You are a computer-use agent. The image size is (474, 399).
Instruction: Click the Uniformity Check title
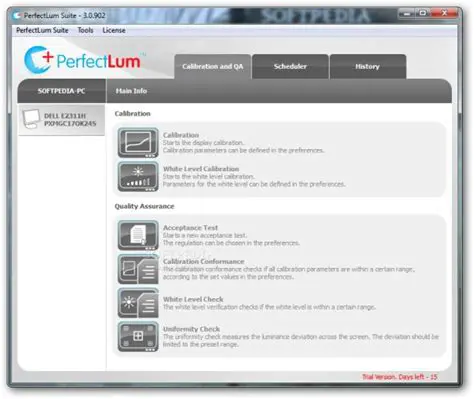pos(191,329)
